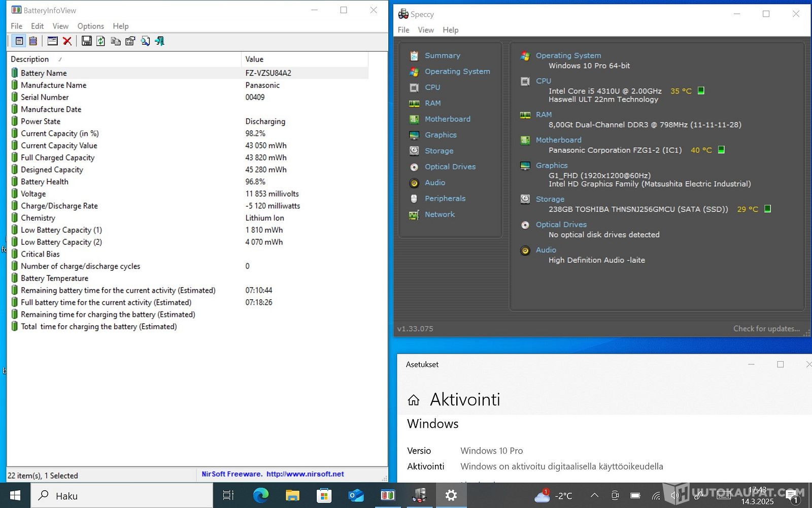Switch to Speccy via its taskbar icon
This screenshot has width=812, height=508.
[419, 495]
